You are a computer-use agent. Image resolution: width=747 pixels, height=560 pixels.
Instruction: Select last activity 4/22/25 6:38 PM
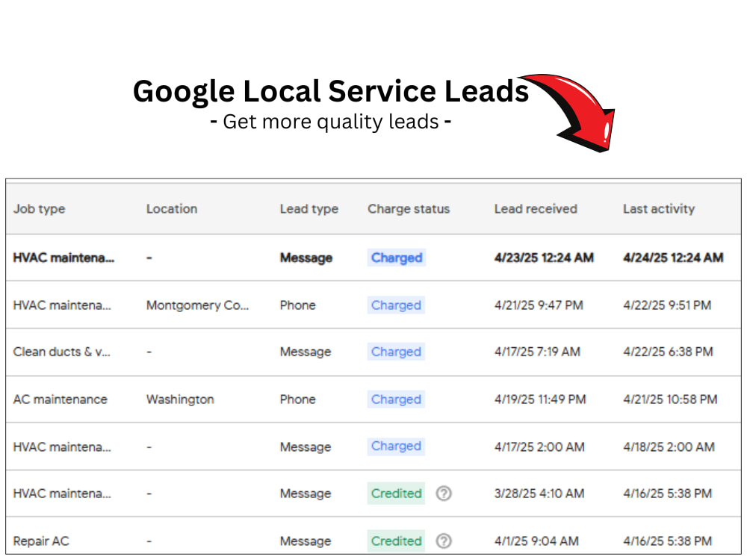[x=668, y=352]
